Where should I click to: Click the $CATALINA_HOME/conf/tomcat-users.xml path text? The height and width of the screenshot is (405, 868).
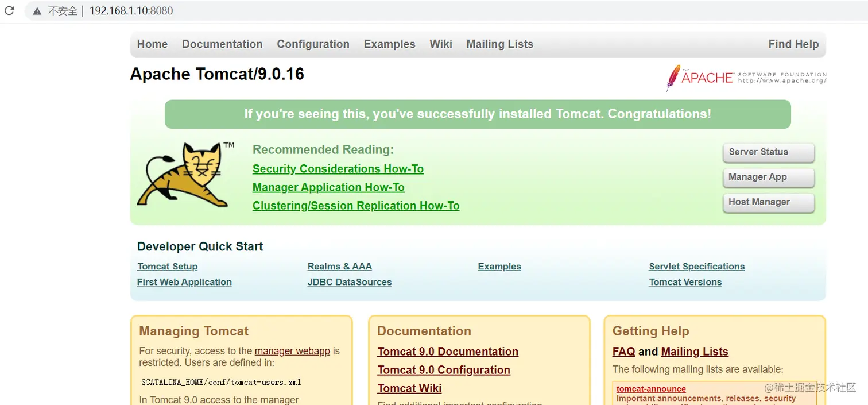[x=221, y=382]
